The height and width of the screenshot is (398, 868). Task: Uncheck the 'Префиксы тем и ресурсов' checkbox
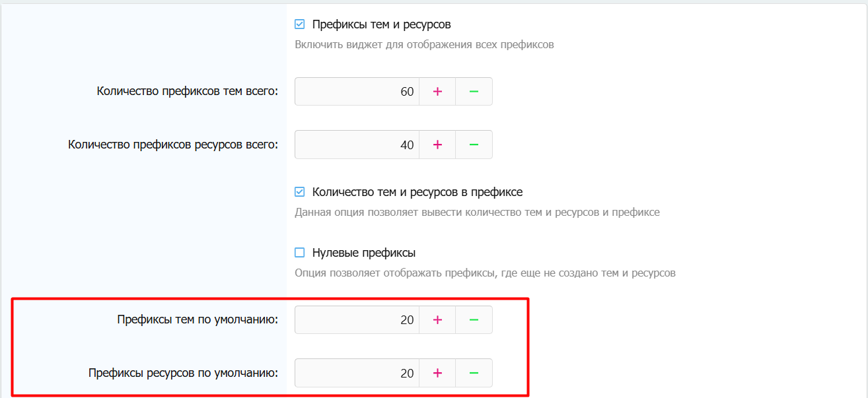point(300,24)
